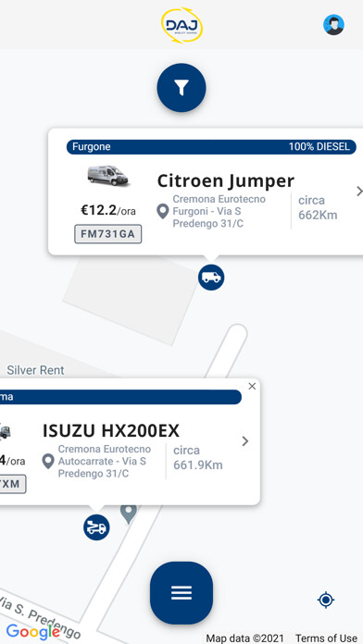The width and height of the screenshot is (363, 644).
Task: Select the FM731GA license plate tag
Action: click(x=108, y=234)
